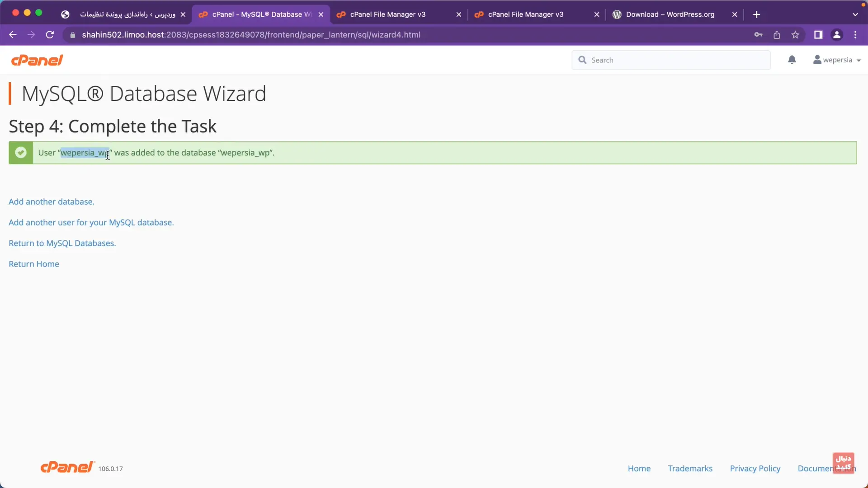868x488 pixels.
Task: Click the magnifier icon in Search
Action: pos(582,60)
